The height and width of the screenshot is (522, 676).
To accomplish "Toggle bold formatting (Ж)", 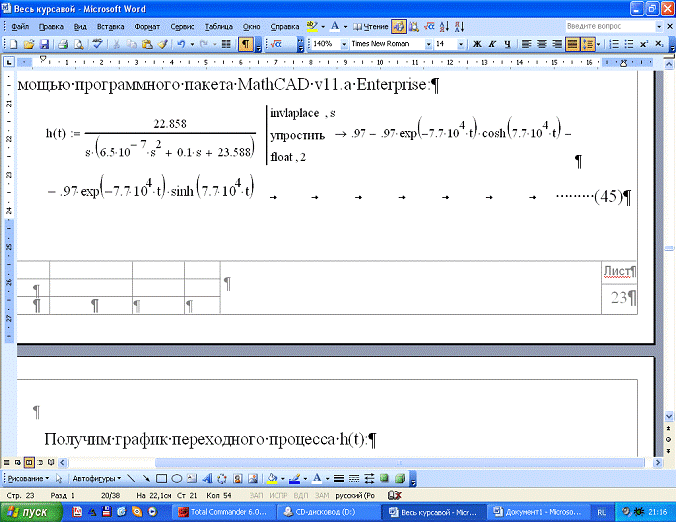I will (x=477, y=45).
